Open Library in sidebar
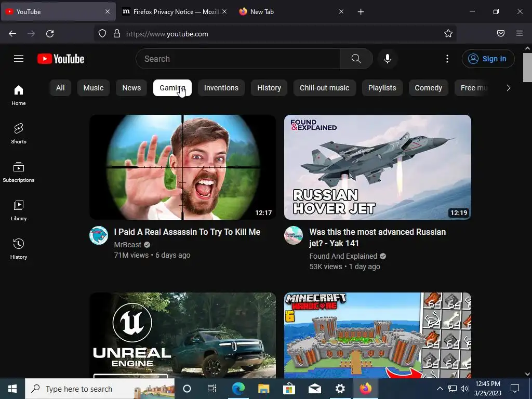This screenshot has width=532, height=399. [19, 210]
